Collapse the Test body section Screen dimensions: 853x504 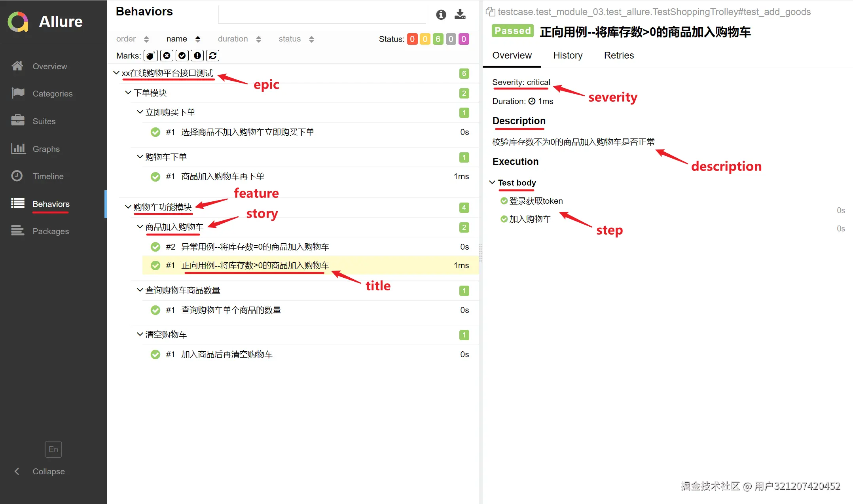492,182
